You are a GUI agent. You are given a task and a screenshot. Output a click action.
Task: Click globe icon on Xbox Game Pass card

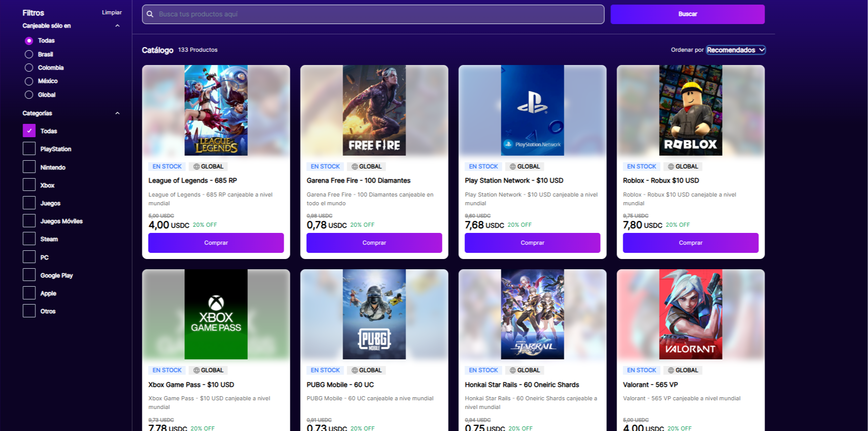click(x=196, y=370)
